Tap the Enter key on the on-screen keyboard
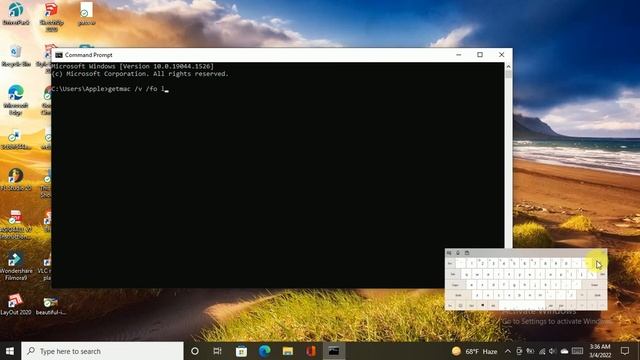The image size is (640, 360). 595,285
